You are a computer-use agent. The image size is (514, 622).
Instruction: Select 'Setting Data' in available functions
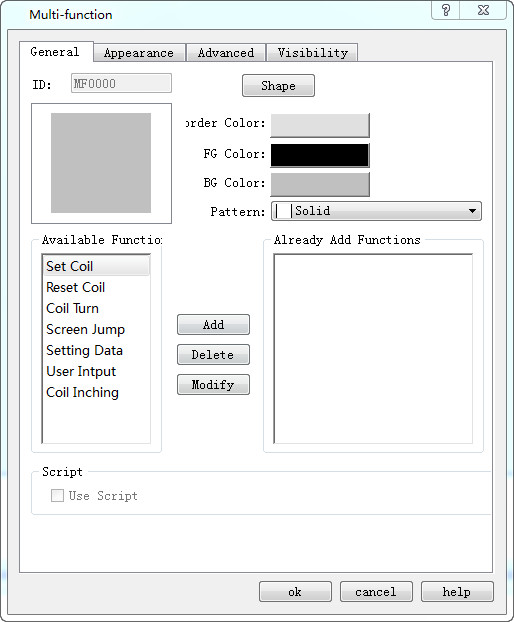pos(96,350)
